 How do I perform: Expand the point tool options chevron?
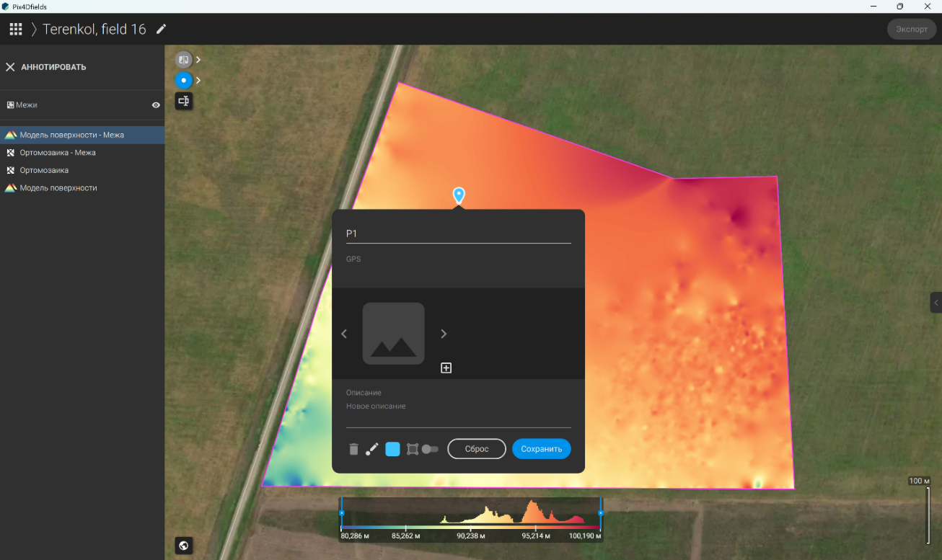pos(198,80)
